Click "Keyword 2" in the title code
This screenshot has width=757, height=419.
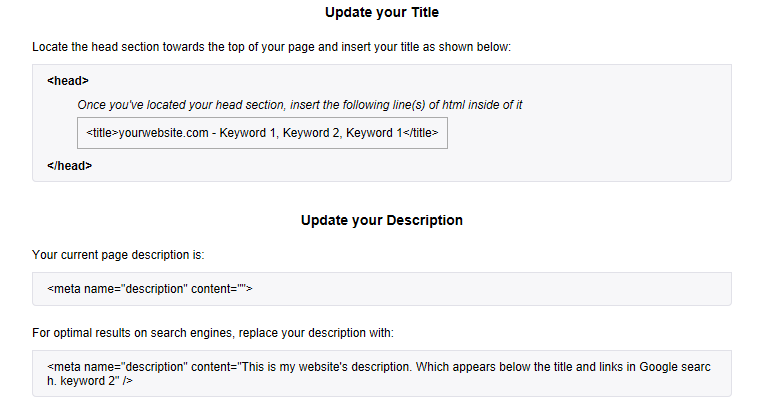[x=310, y=133]
